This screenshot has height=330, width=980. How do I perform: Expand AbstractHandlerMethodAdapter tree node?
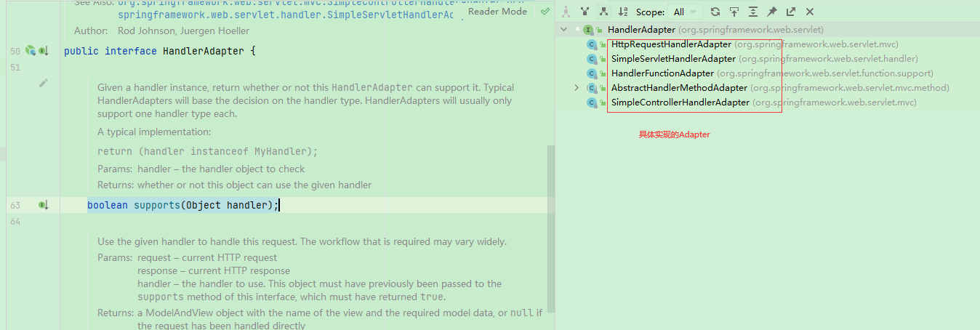577,88
